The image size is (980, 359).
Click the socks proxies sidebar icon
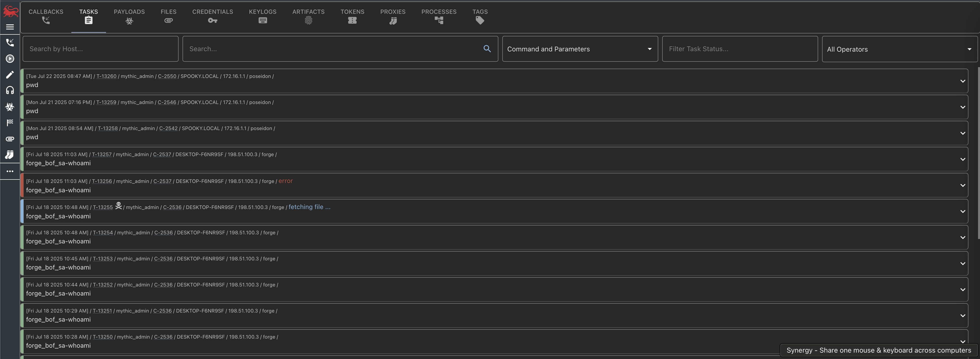pyautogui.click(x=10, y=154)
